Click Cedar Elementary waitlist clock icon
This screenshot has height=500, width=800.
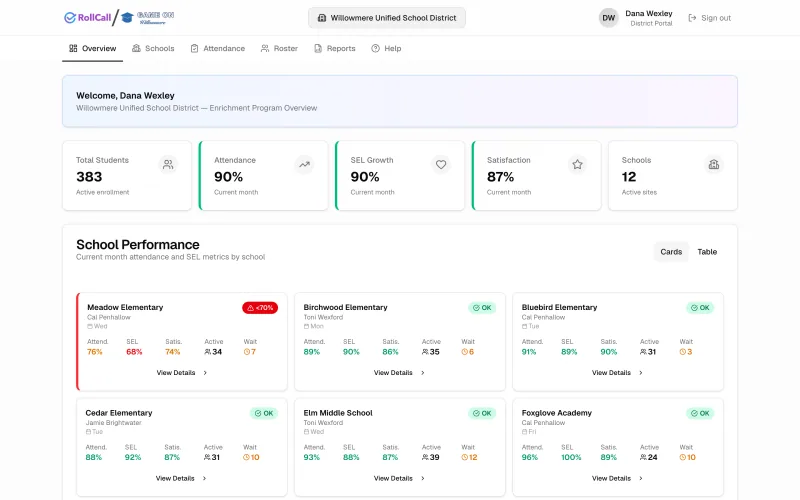coord(246,458)
